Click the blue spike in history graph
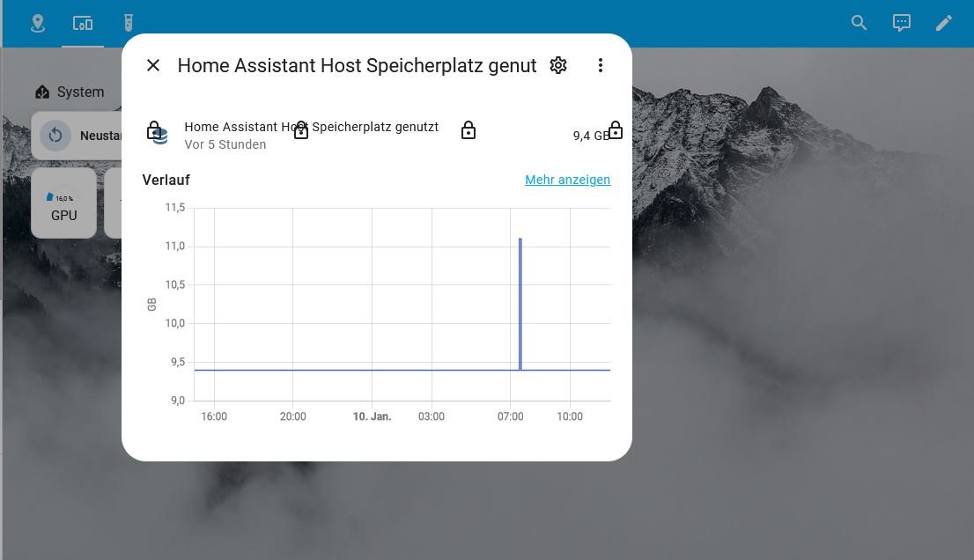This screenshot has height=560, width=974. tap(520, 304)
